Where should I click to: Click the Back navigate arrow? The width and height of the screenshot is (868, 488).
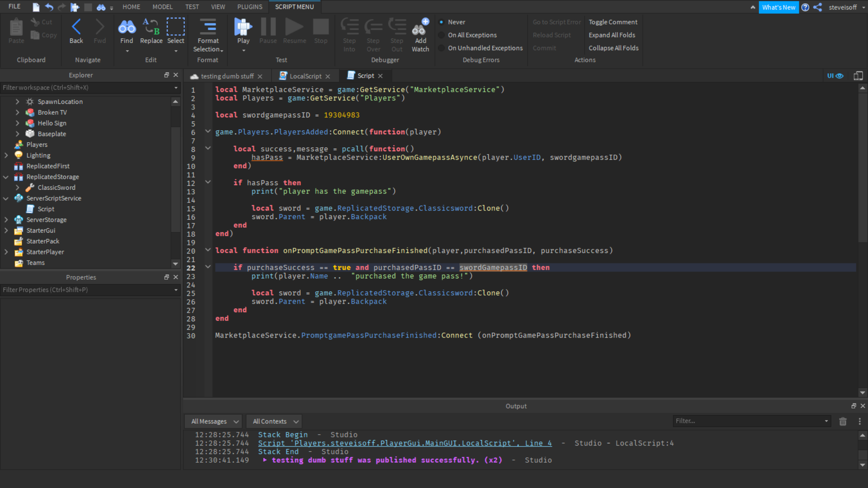point(76,28)
